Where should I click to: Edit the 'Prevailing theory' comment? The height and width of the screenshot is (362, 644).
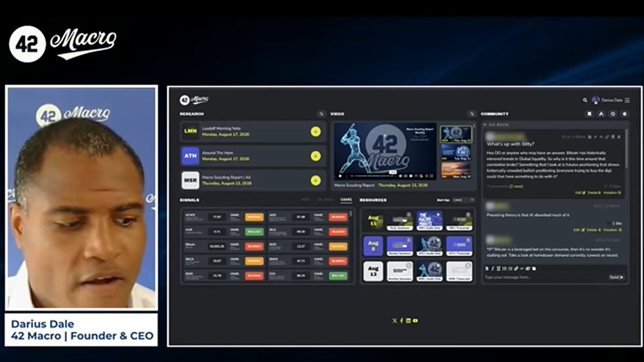click(x=580, y=230)
